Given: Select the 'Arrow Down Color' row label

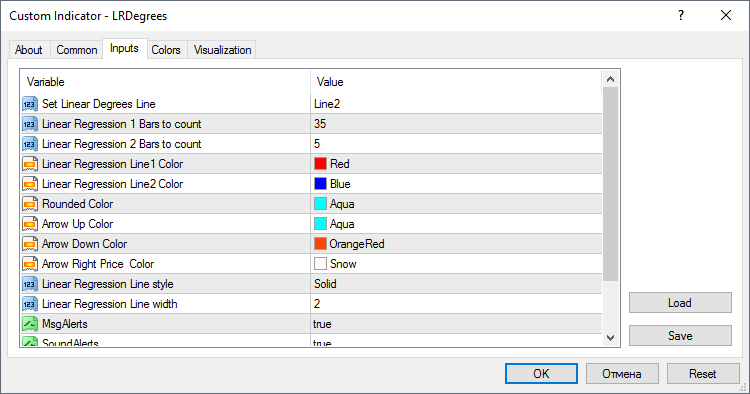Looking at the screenshot, I should 85,244.
